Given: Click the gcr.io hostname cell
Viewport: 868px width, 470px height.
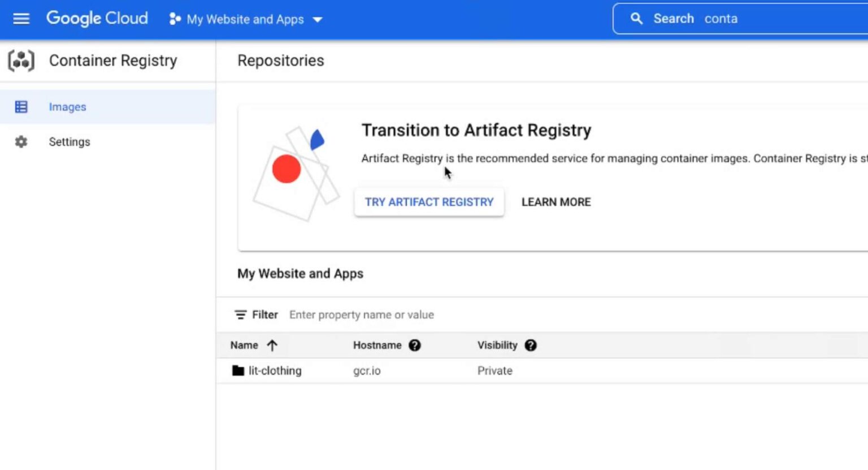Looking at the screenshot, I should pyautogui.click(x=367, y=370).
